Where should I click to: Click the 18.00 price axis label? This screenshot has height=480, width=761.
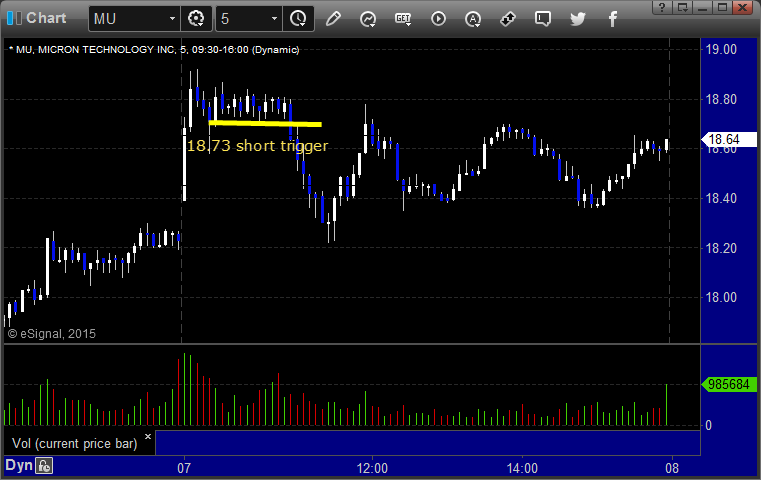tap(721, 297)
